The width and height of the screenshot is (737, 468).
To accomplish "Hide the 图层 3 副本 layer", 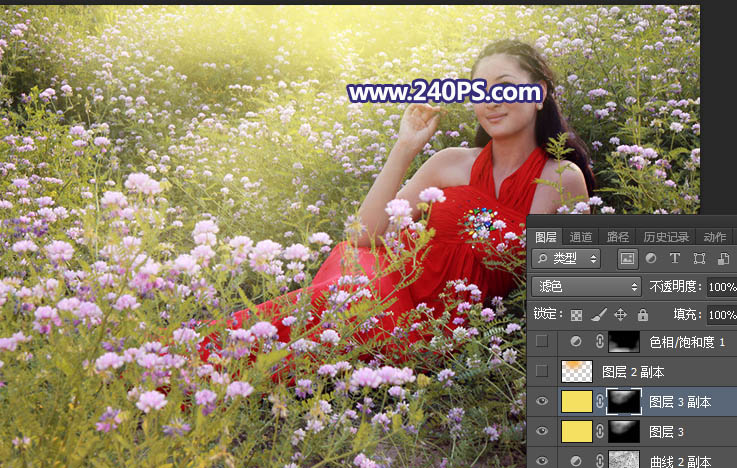I will 541,402.
